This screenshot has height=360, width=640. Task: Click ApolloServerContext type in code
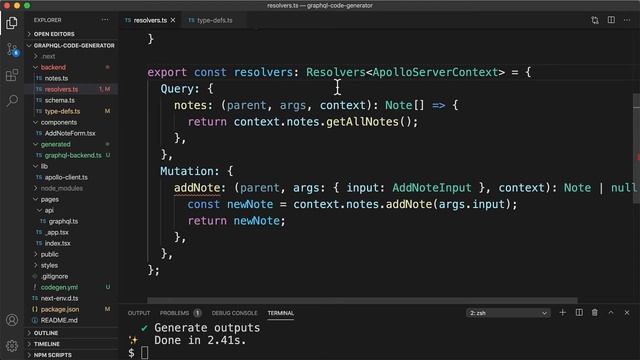coord(435,72)
